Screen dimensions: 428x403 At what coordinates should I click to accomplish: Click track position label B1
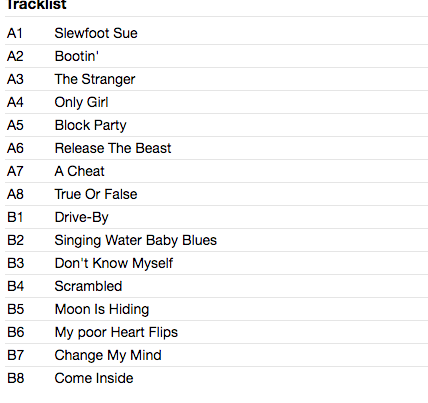(x=15, y=217)
